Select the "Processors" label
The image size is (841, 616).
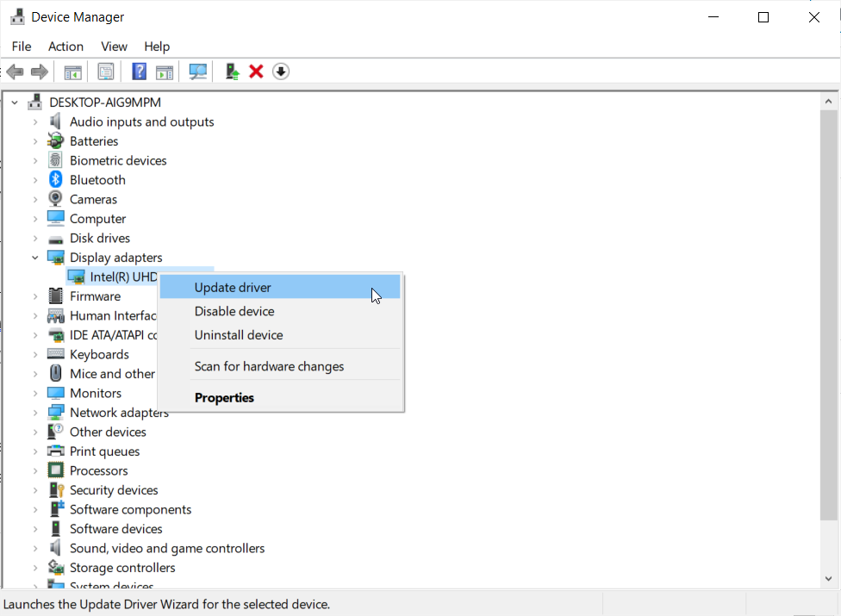(x=99, y=470)
